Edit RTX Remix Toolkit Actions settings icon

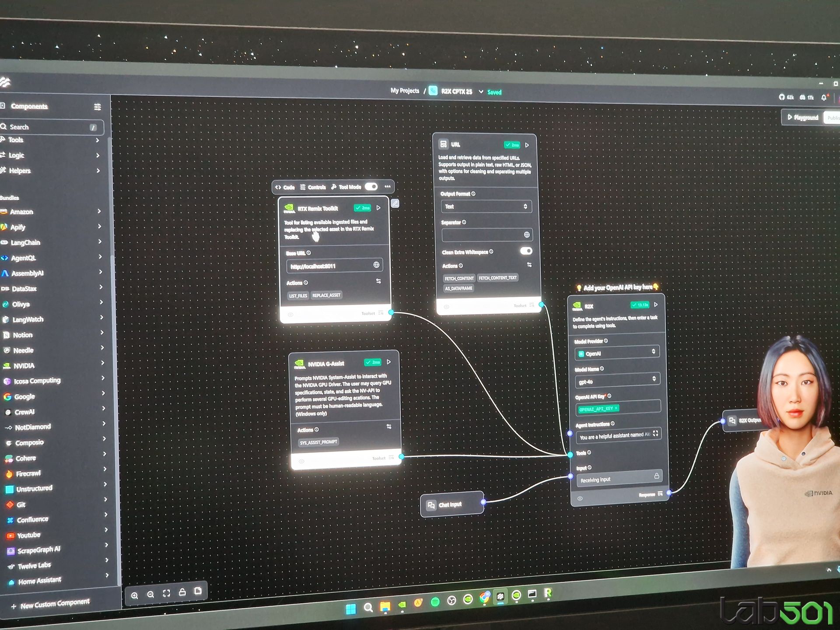[378, 281]
